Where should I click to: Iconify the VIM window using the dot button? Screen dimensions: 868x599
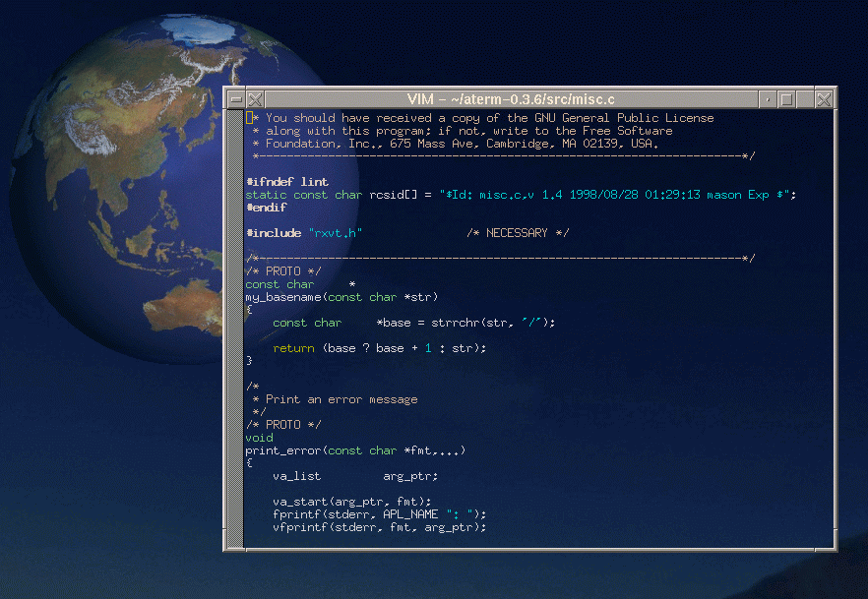point(767,99)
